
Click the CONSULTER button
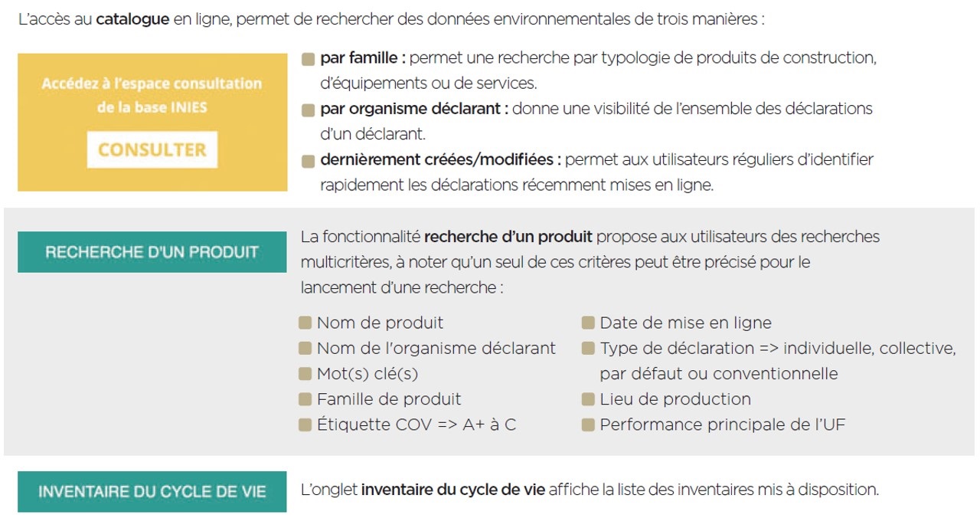coord(152,150)
